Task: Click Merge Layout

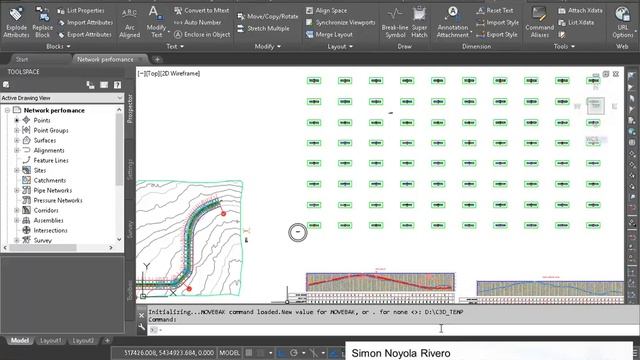Action: 329,35
